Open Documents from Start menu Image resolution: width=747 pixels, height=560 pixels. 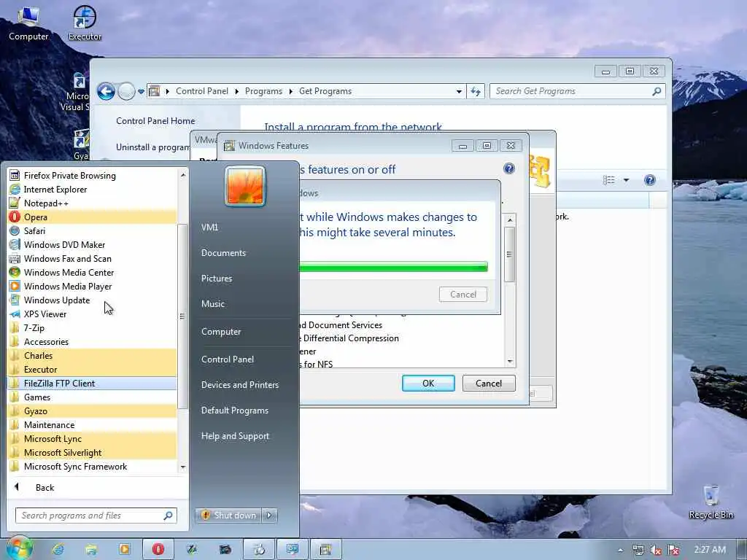223,253
